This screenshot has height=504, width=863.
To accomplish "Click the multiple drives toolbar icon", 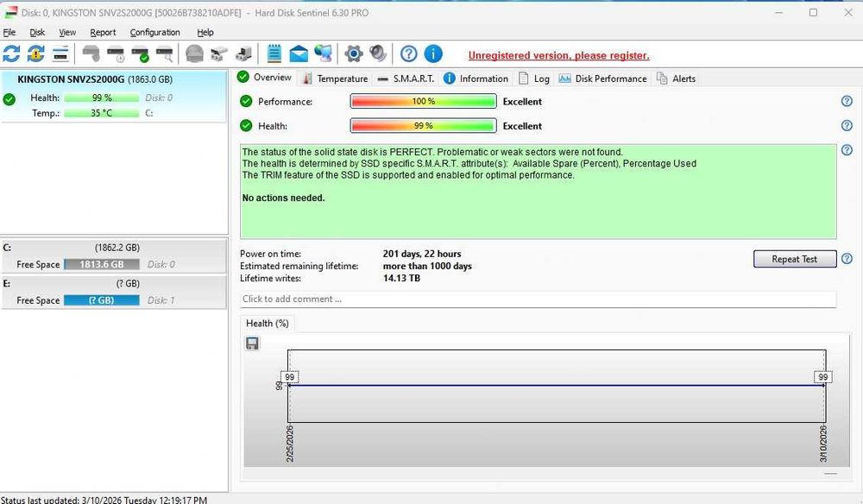I will point(218,54).
